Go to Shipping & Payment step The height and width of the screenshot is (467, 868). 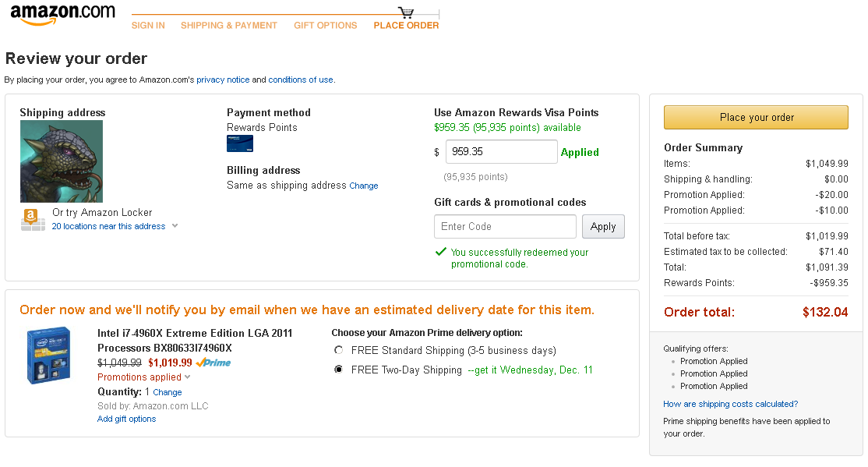coord(228,26)
